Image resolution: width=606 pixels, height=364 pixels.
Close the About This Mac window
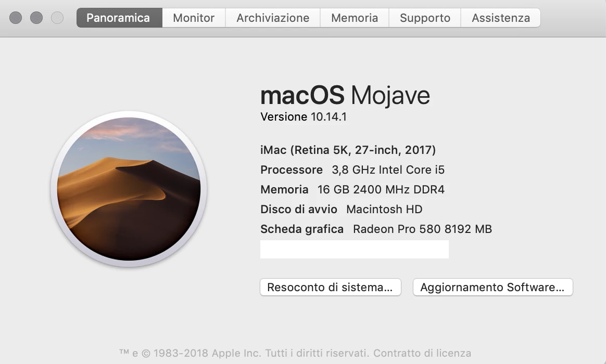[16, 18]
